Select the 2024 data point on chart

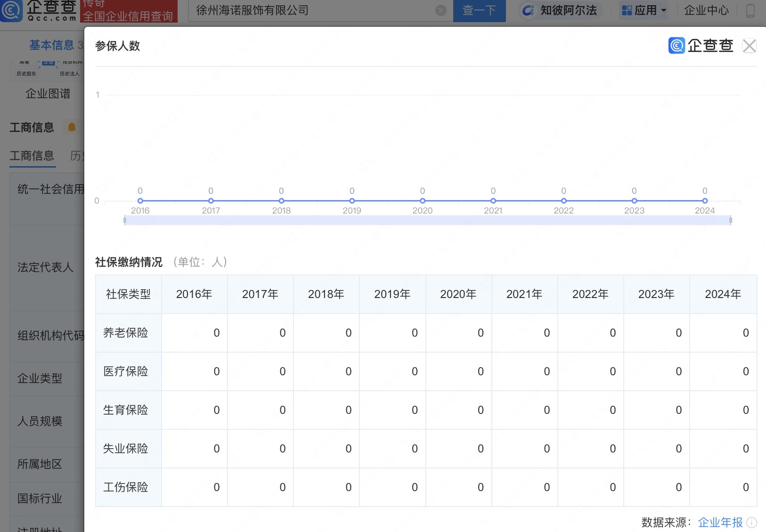tap(705, 201)
